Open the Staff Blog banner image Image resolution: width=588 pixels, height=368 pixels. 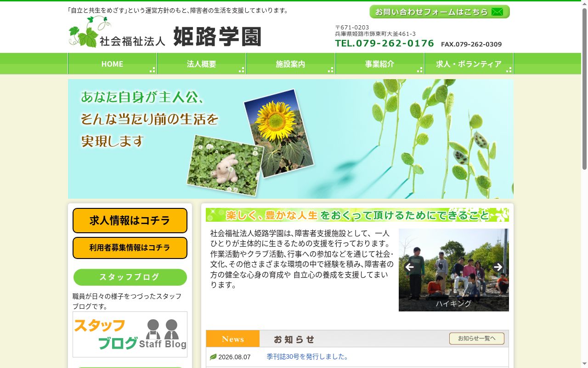point(130,334)
